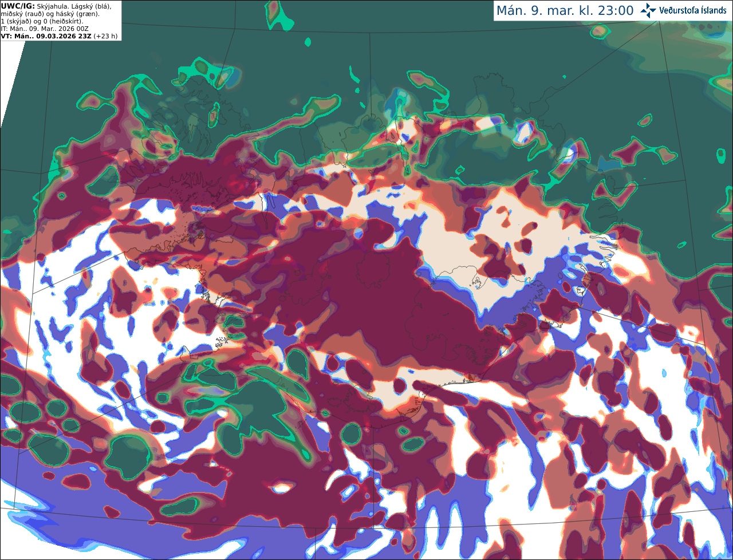Click the Veðurstofa Íslands pinwheel logo icon
Image resolution: width=733 pixels, height=560 pixels.
click(x=648, y=10)
